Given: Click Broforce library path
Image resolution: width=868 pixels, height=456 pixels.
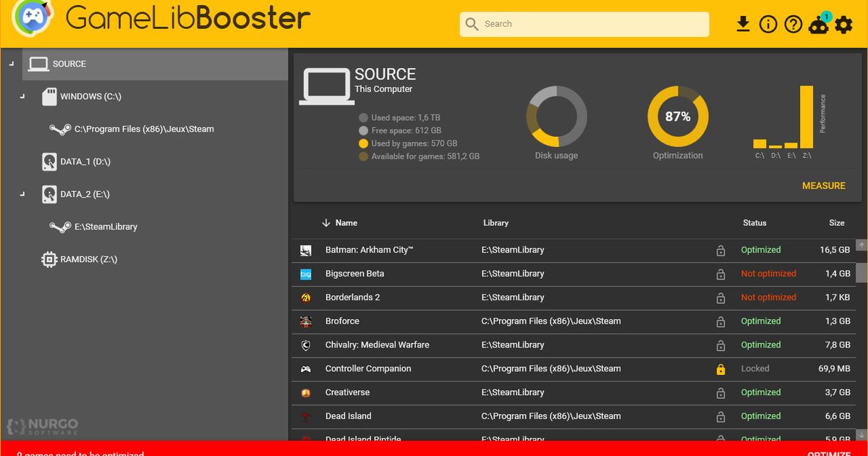Looking at the screenshot, I should point(551,321).
